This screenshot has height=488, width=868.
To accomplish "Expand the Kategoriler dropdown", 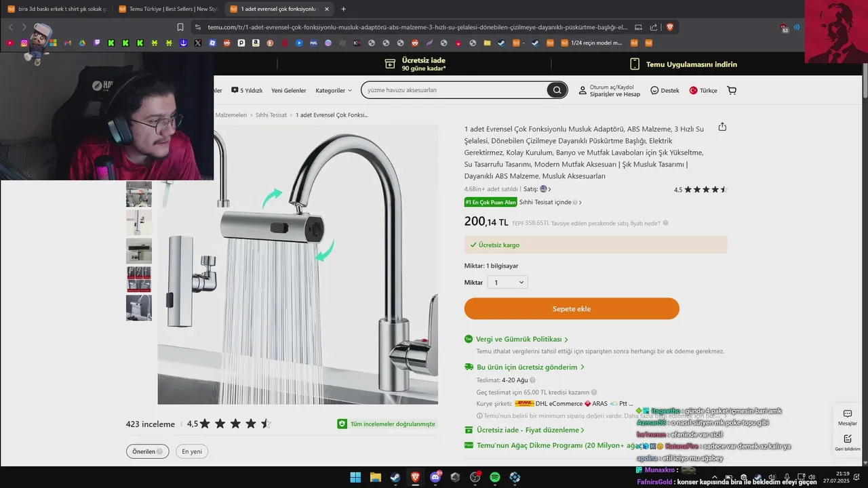I will point(334,90).
